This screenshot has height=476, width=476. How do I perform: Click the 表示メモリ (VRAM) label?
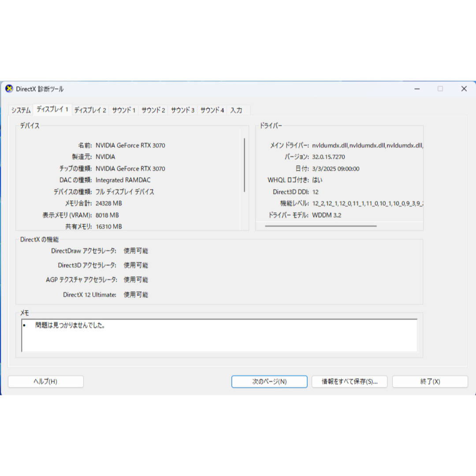(x=67, y=215)
